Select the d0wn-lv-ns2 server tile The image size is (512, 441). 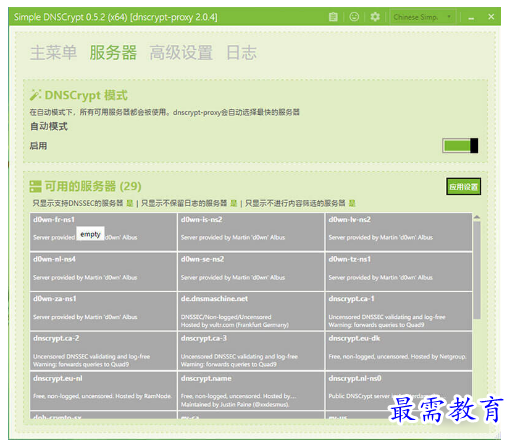tap(399, 232)
